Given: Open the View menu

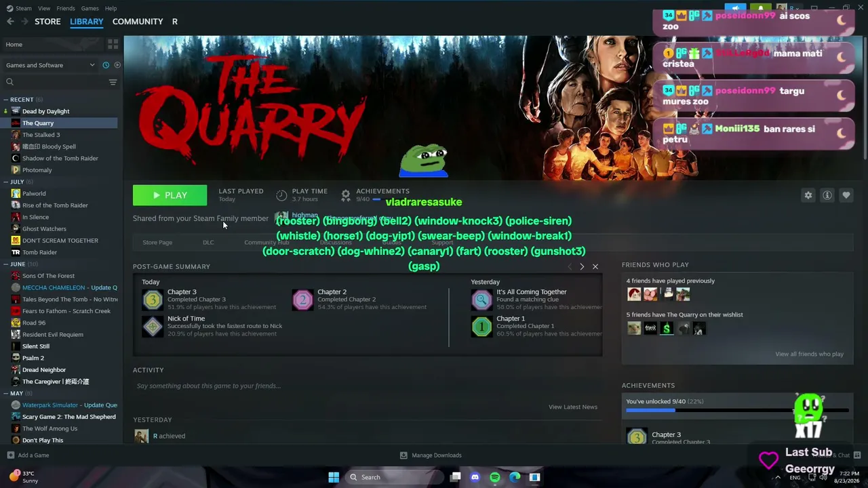Looking at the screenshot, I should 44,8.
